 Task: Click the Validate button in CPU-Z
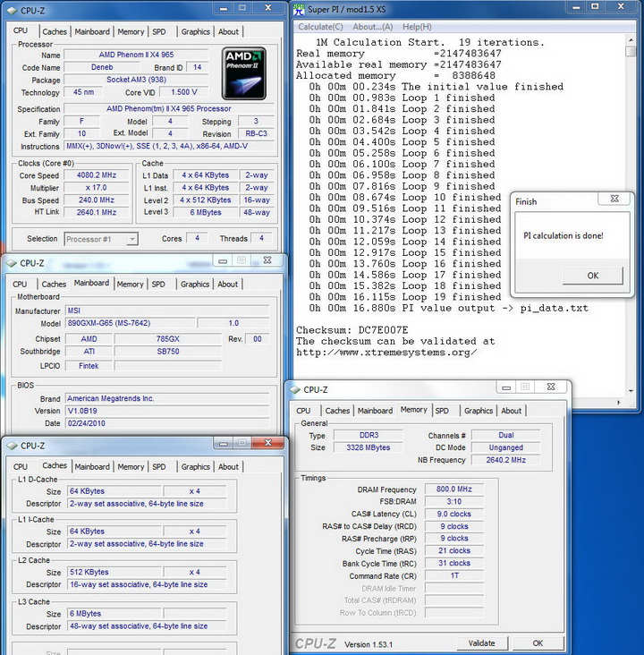point(481,643)
